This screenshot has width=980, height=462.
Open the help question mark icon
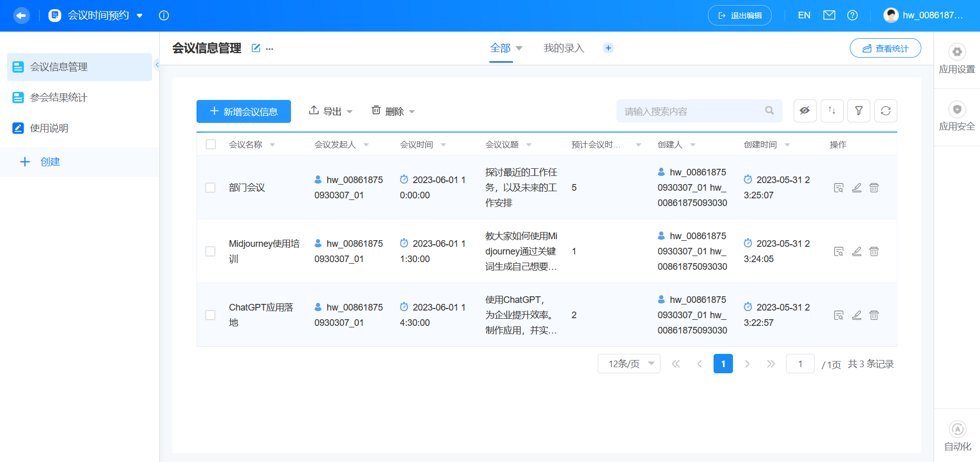point(852,15)
